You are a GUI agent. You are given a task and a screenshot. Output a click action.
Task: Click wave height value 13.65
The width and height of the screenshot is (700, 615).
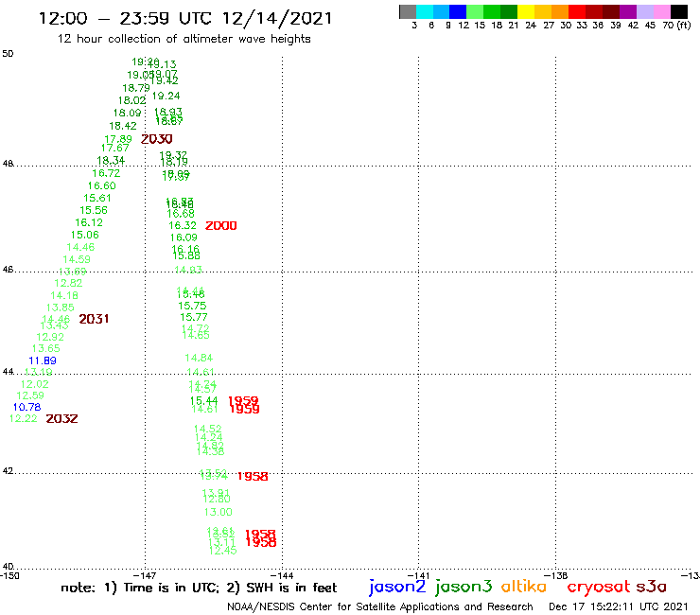coord(46,348)
